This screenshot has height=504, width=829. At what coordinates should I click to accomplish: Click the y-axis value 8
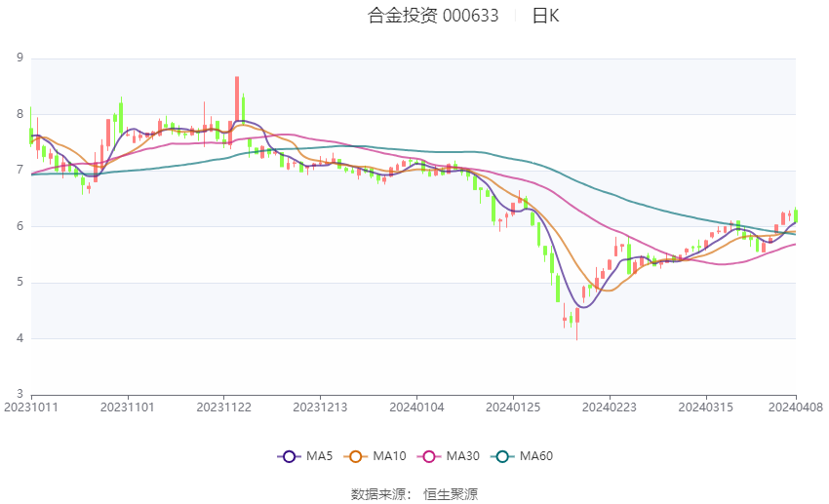20,114
